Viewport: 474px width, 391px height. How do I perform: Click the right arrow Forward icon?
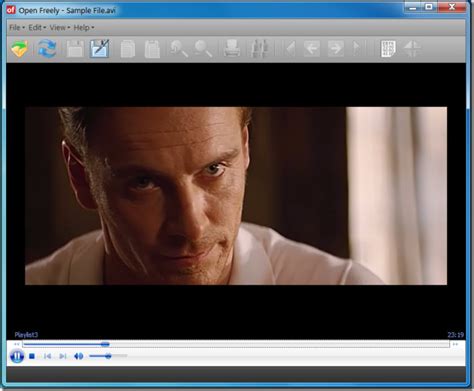(x=336, y=49)
